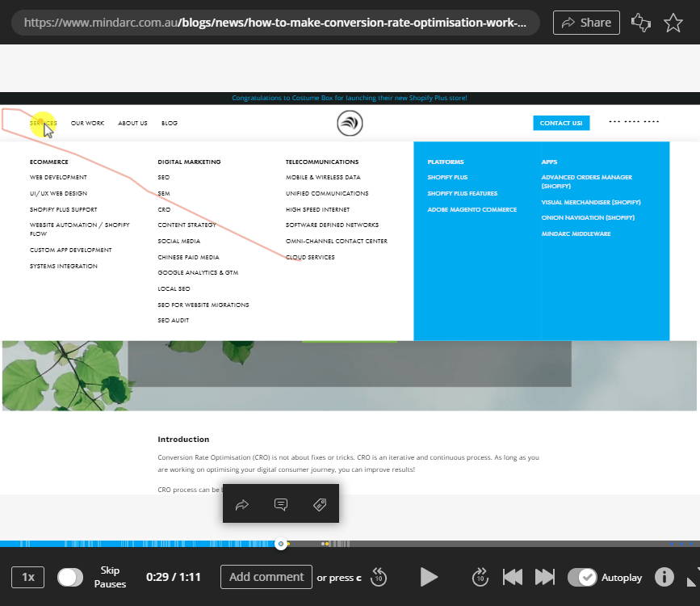Open MindArc Middleware link
Viewport: 700px width, 606px height.
576,234
